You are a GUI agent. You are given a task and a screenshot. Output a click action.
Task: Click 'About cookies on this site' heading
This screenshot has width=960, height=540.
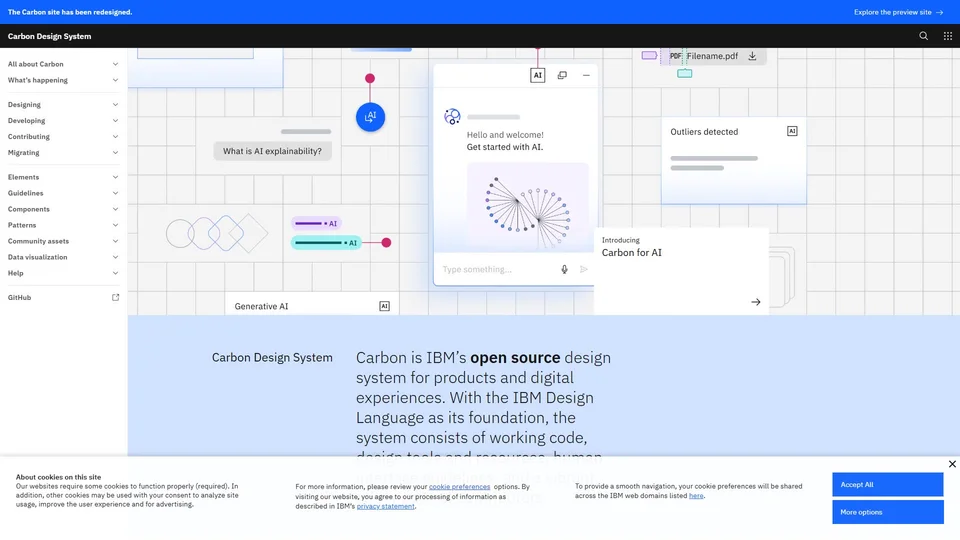coord(58,477)
